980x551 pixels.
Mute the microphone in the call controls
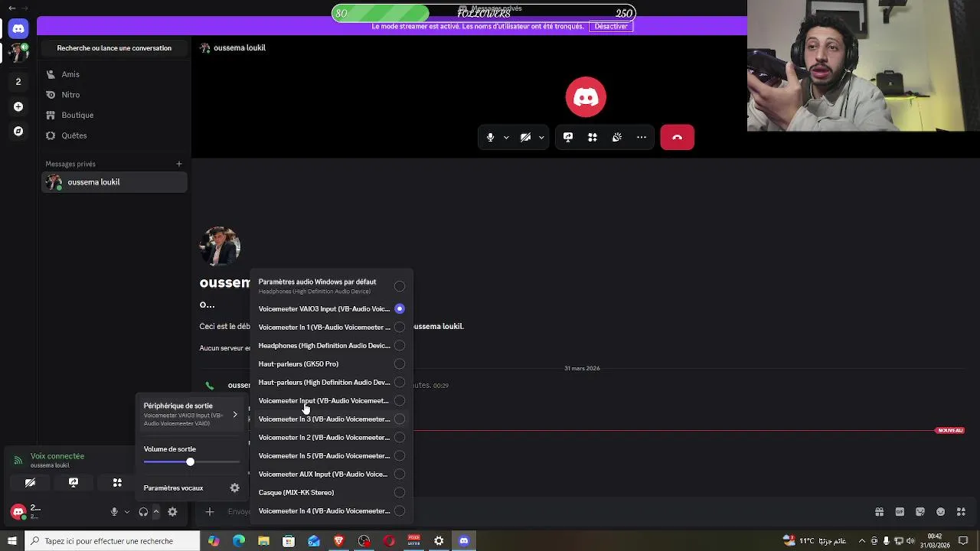pos(491,138)
